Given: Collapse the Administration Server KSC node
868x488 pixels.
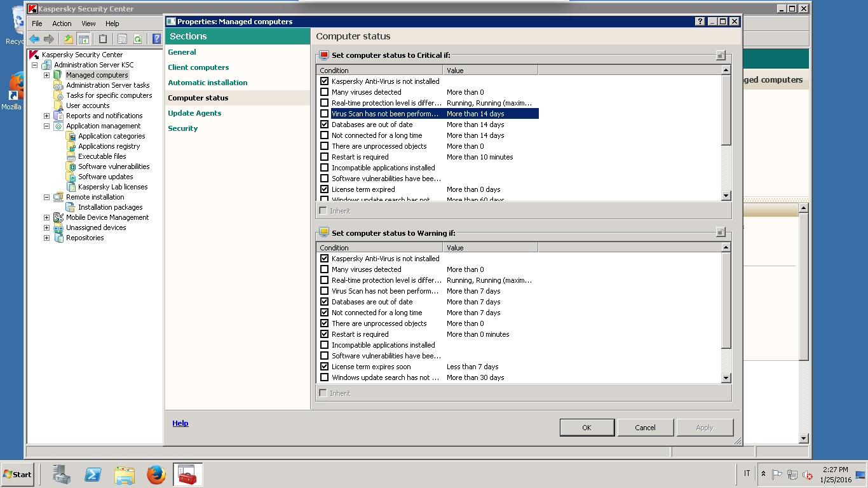Looking at the screenshot, I should [x=34, y=65].
